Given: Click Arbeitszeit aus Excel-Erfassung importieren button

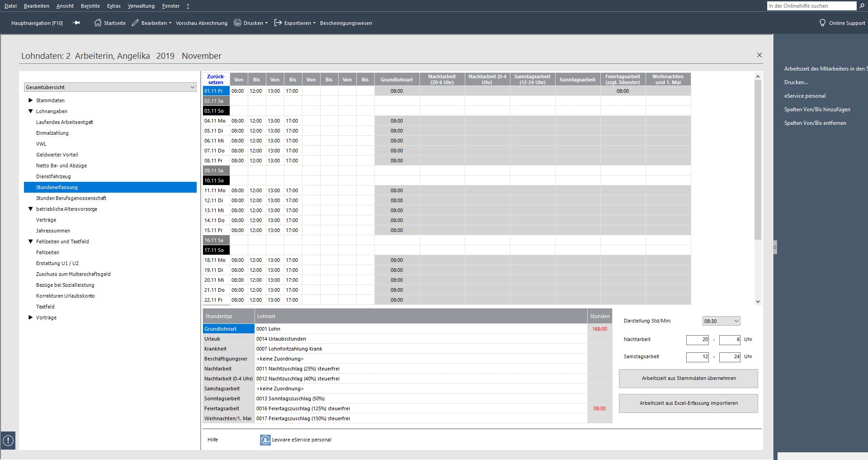Looking at the screenshot, I should (689, 403).
